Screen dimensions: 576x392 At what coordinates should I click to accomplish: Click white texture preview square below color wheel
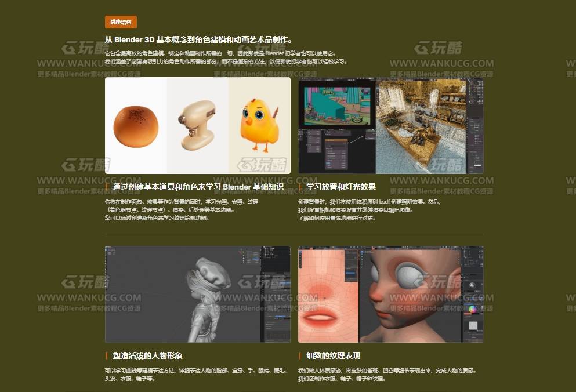coord(473,326)
